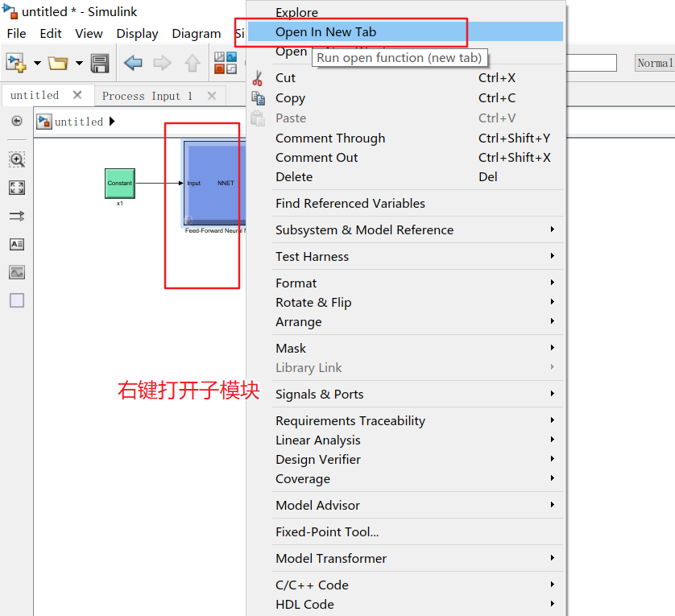Screen dimensions: 675x616
Task: Expand the new model dropdown arrow
Action: coord(36,63)
